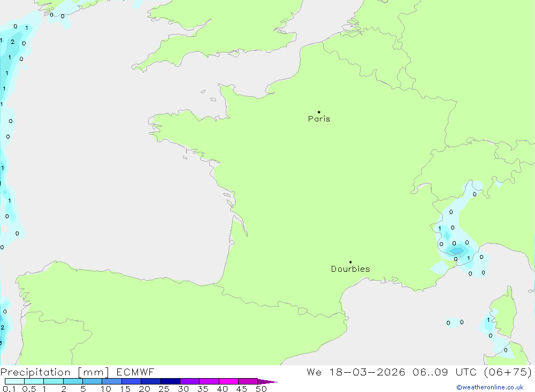Pick the 5–10 mm blue legend swatch
Viewport: 535px width, 392px height.
93,381
